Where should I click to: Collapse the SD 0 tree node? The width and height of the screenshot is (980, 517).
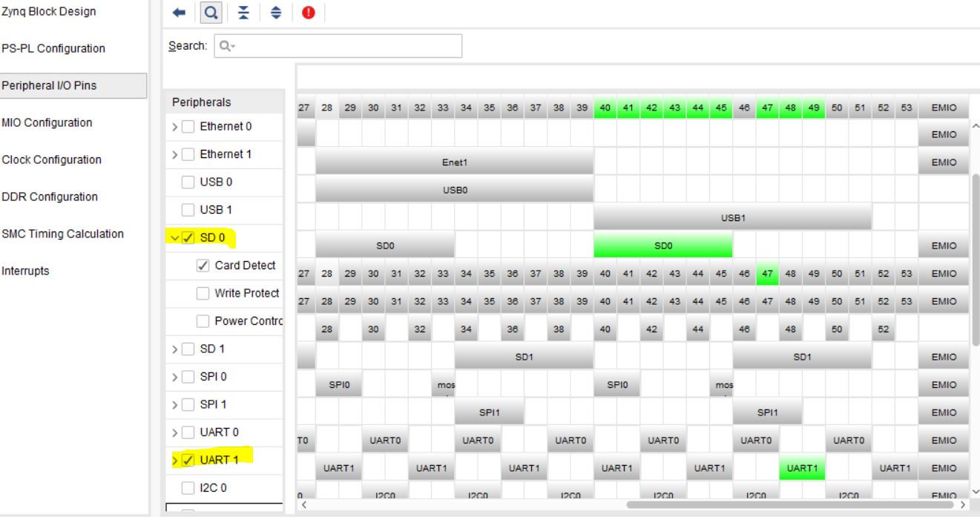pos(175,238)
